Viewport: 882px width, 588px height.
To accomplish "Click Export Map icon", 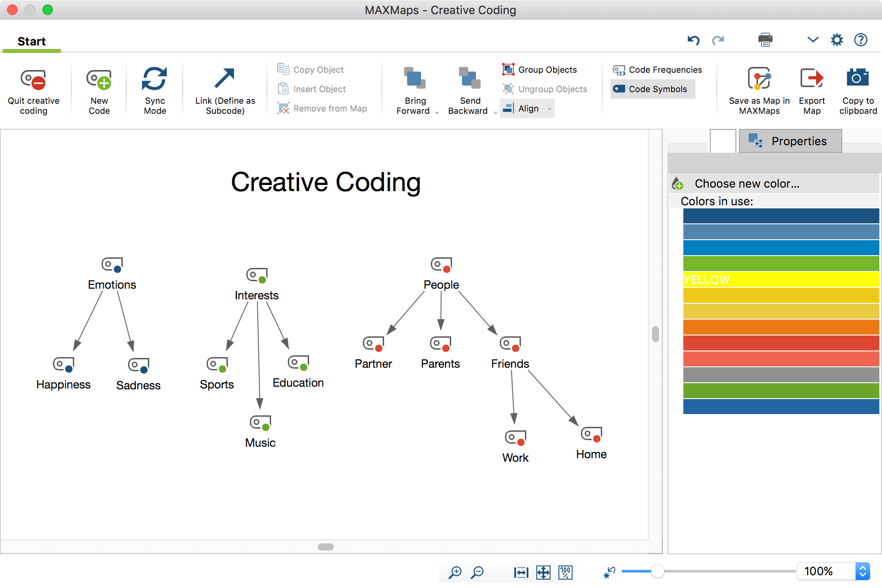I will coord(811,79).
